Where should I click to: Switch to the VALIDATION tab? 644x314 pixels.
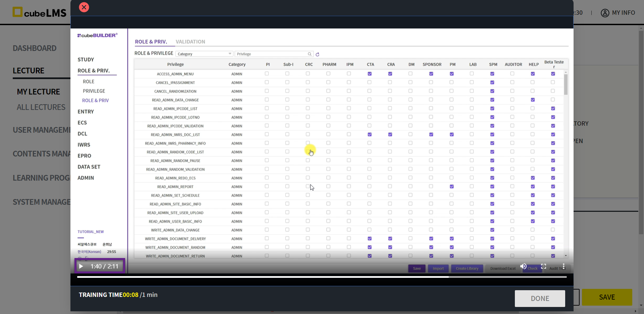(x=190, y=42)
